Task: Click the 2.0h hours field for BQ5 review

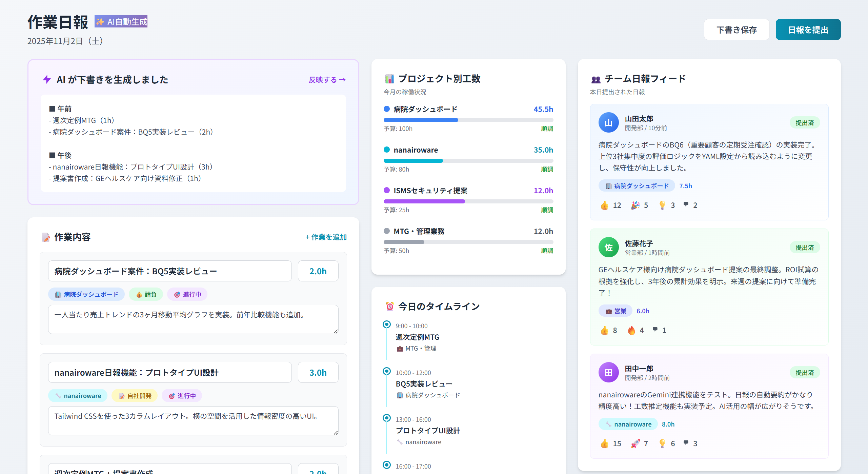Action: [318, 271]
